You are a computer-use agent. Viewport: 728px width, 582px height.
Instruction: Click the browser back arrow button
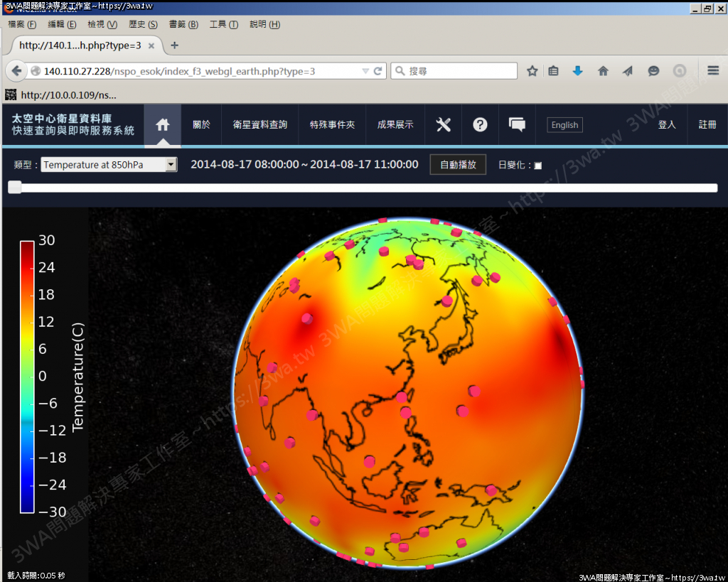tap(17, 71)
